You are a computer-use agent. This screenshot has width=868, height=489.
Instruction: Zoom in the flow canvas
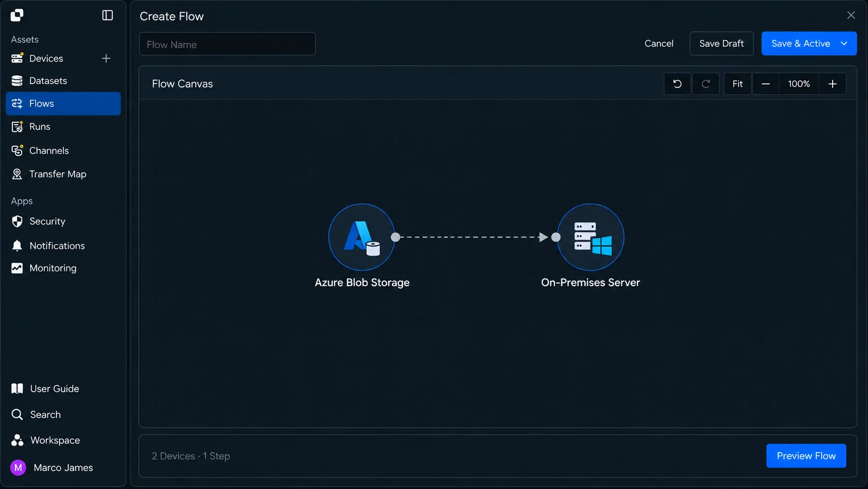pyautogui.click(x=832, y=84)
